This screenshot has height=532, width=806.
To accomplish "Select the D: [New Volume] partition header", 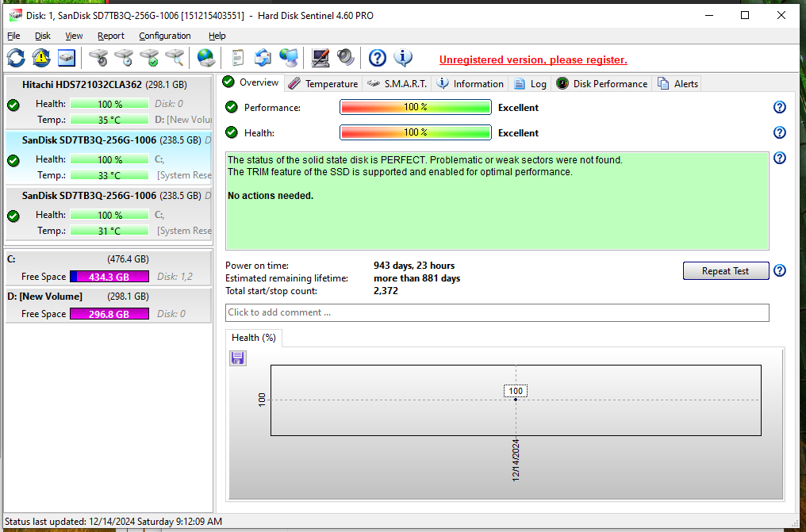I will tap(78, 297).
